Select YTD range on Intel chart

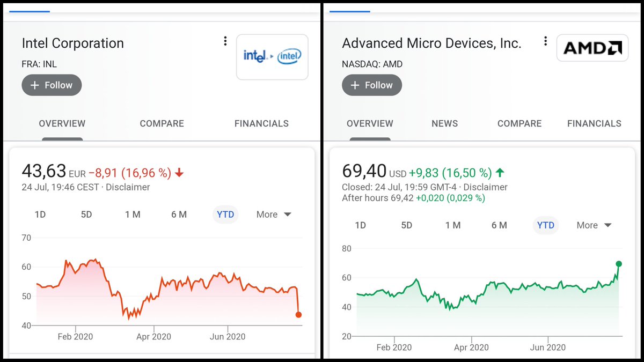tap(225, 215)
